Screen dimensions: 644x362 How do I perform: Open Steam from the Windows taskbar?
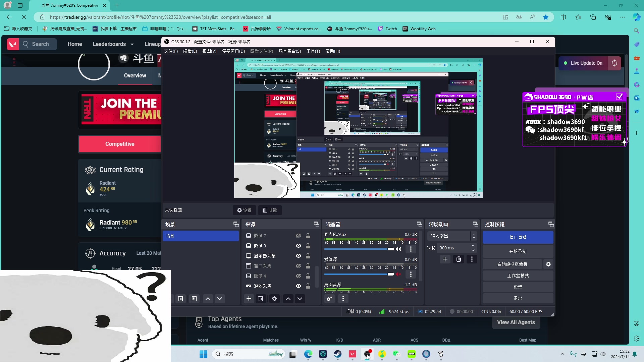pyautogui.click(x=337, y=354)
